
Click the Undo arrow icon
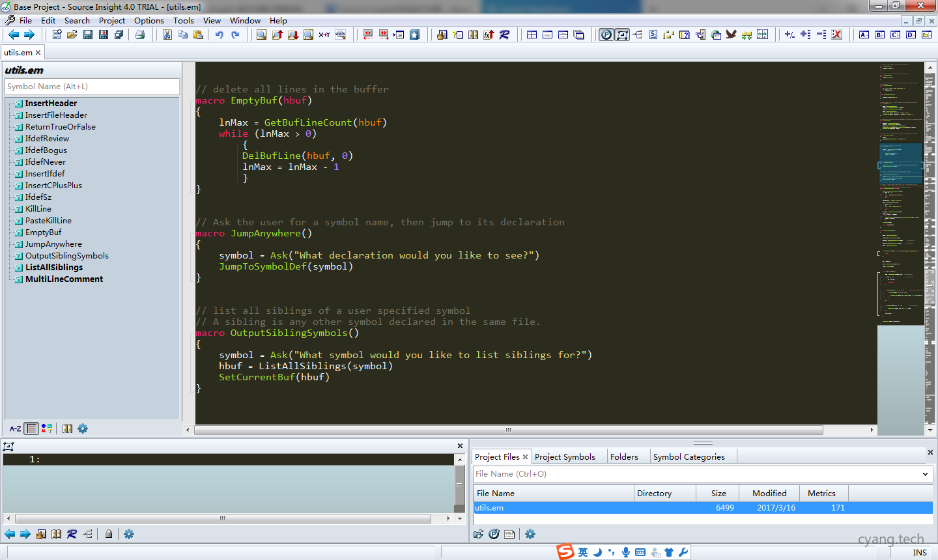[x=220, y=35]
